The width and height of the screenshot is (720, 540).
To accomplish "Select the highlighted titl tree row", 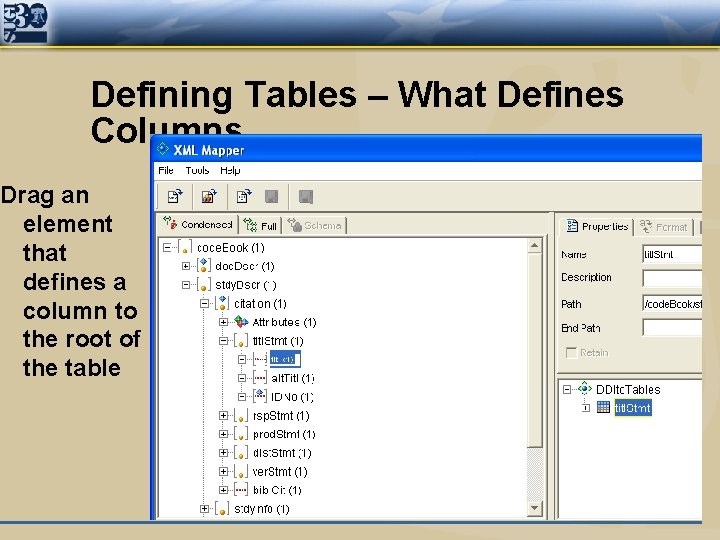I will point(285,359).
